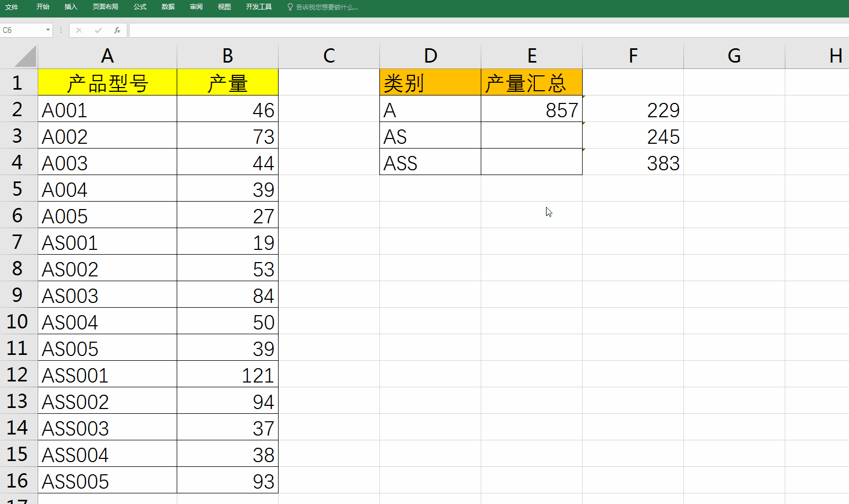Viewport: 849px width, 504px height.
Task: Click the 类别 cell containing ASS
Action: pyautogui.click(x=430, y=162)
